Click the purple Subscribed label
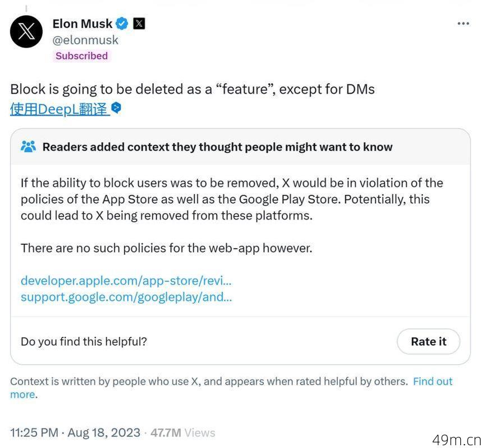 pos(81,56)
